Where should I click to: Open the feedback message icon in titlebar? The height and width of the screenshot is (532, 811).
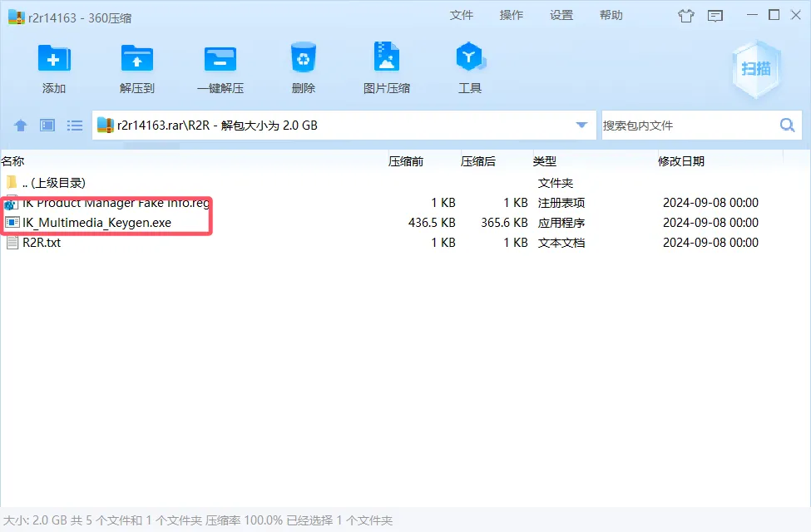(x=717, y=16)
